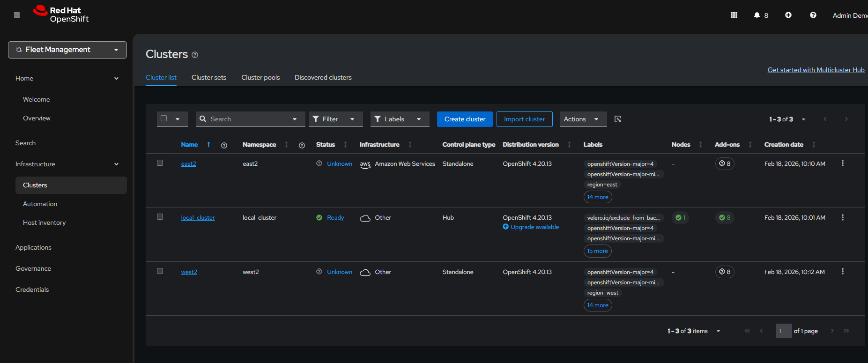Open the hamburger navigation menu
This screenshot has width=868, height=363.
17,15
